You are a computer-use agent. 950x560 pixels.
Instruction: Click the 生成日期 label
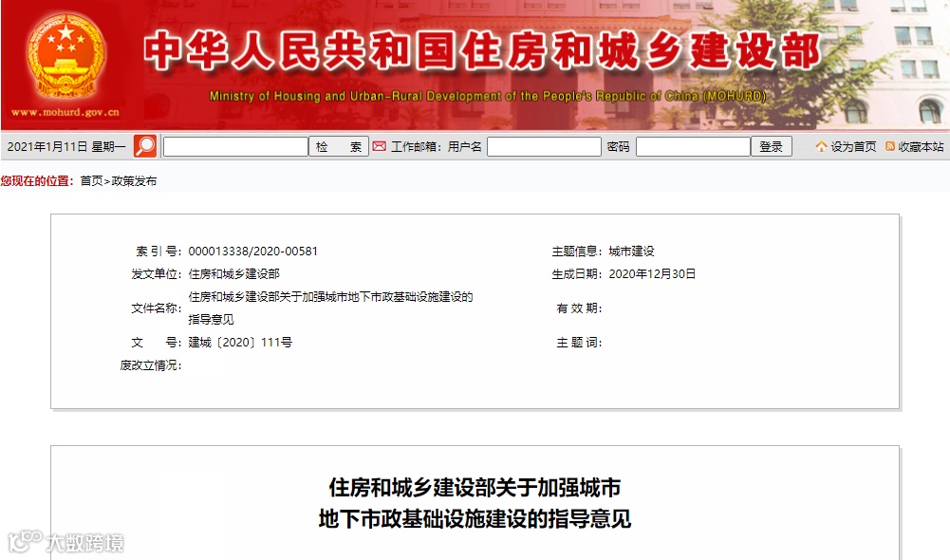577,274
